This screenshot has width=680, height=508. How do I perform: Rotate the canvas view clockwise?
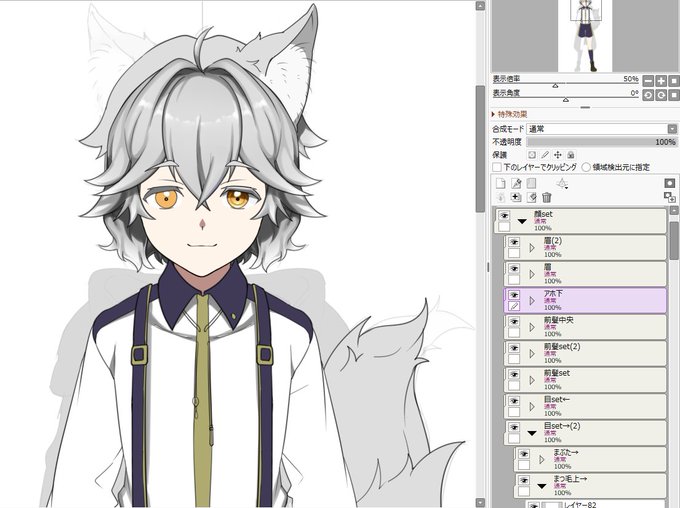click(660, 95)
